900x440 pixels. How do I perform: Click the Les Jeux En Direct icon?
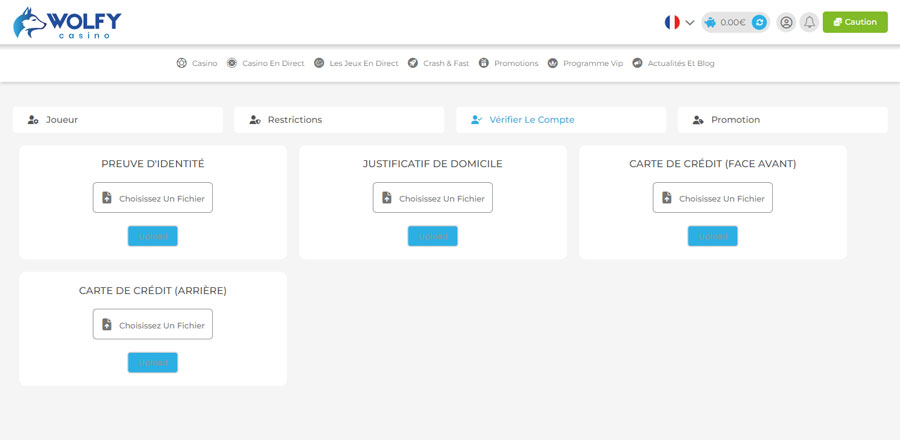tap(319, 63)
